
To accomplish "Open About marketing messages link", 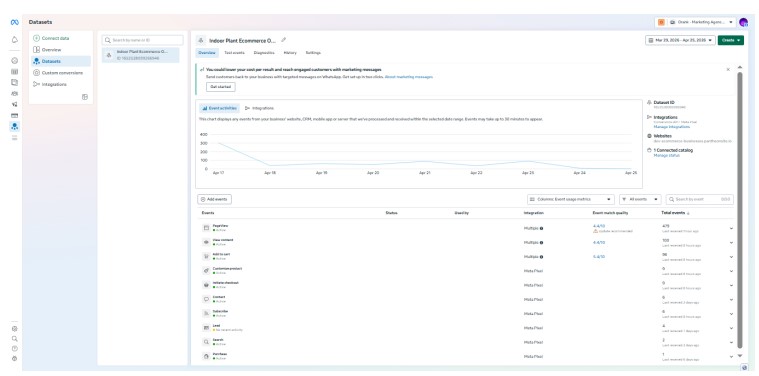I will pyautogui.click(x=409, y=76).
